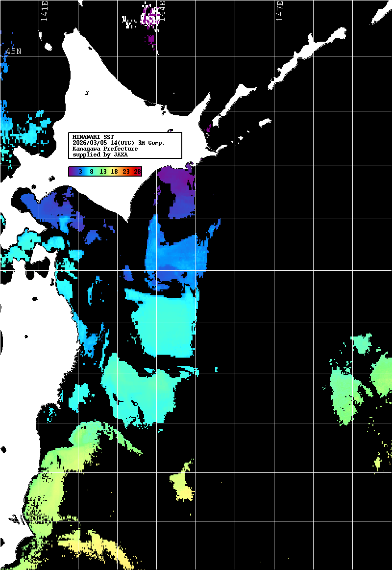The height and width of the screenshot is (570, 392).
Task: Click the cyan 8 value on color legend
Action: click(92, 171)
